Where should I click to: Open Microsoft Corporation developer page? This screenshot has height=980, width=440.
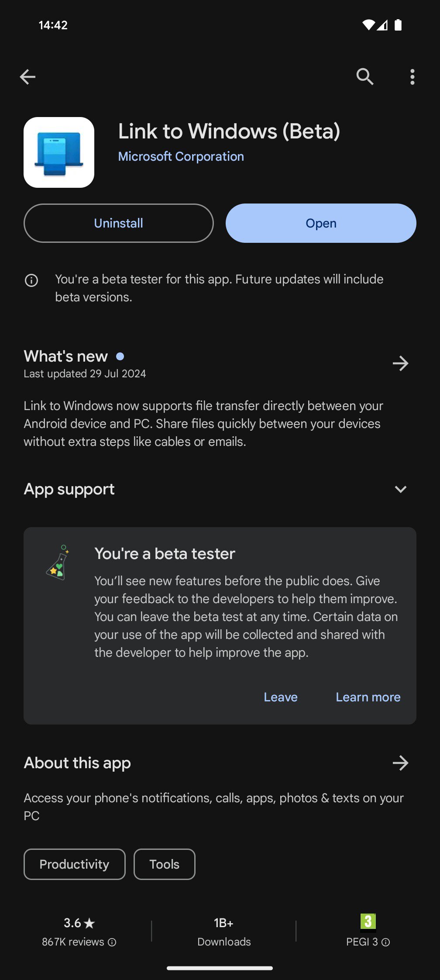(181, 156)
